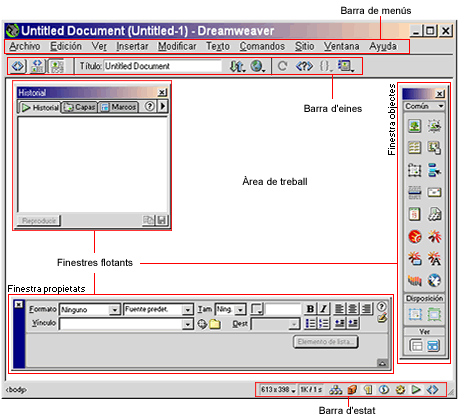Insert Flash Text object
460x420 pixels.
tap(434, 258)
